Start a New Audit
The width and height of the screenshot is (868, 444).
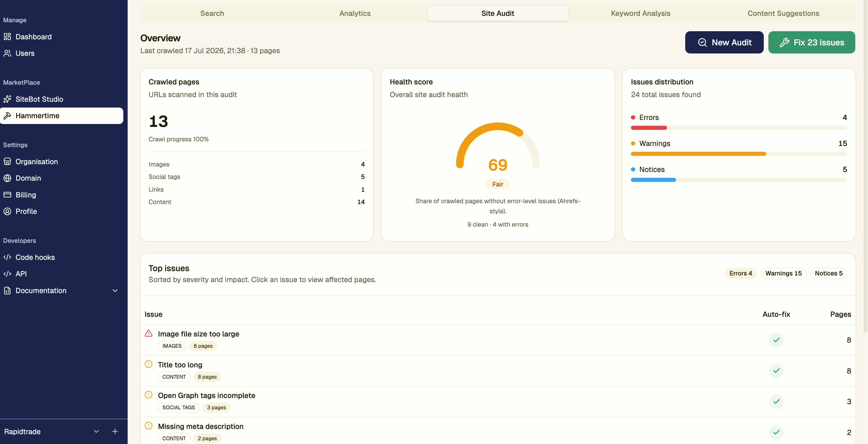tap(724, 42)
